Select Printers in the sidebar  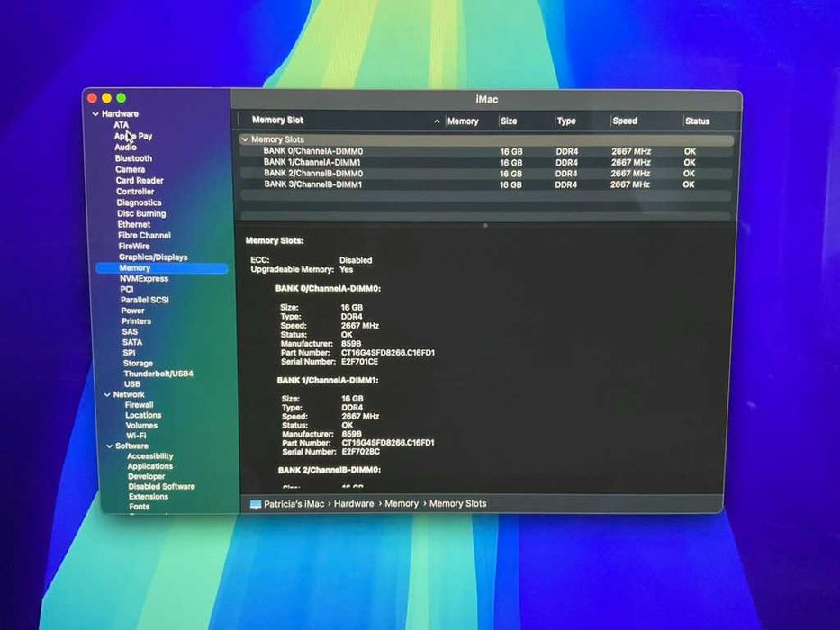[x=136, y=321]
